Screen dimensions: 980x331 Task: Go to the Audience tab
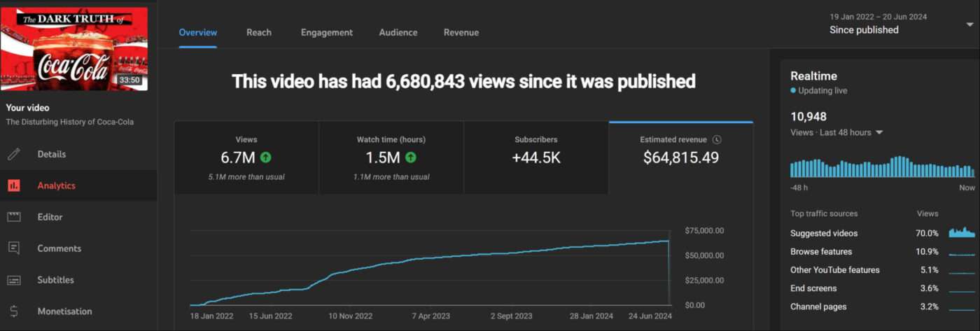coord(398,32)
